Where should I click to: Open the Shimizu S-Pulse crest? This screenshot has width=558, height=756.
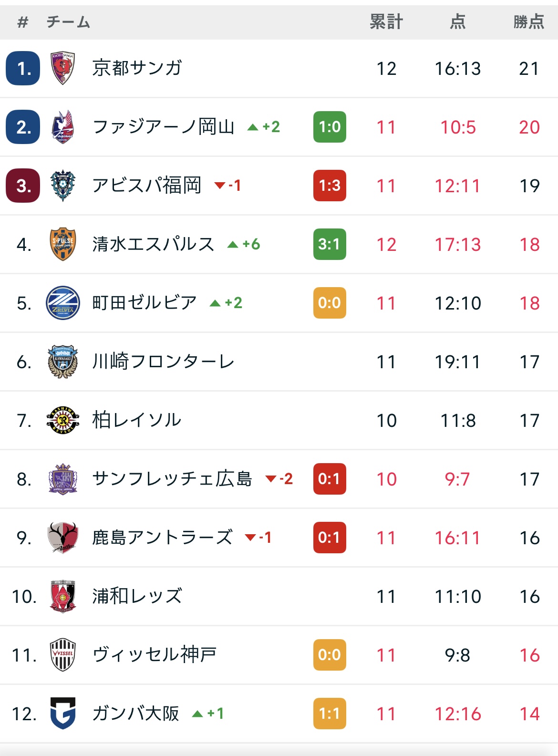coord(63,244)
